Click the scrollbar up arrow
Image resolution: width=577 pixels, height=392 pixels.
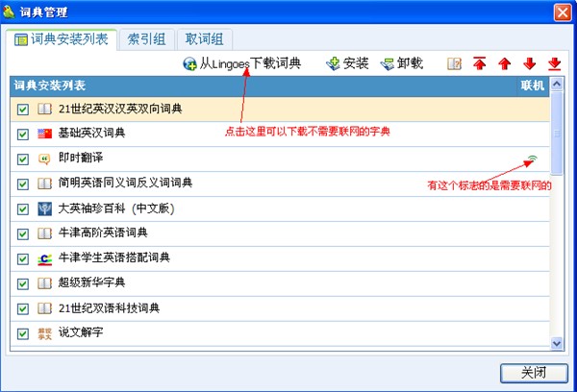coord(557,84)
